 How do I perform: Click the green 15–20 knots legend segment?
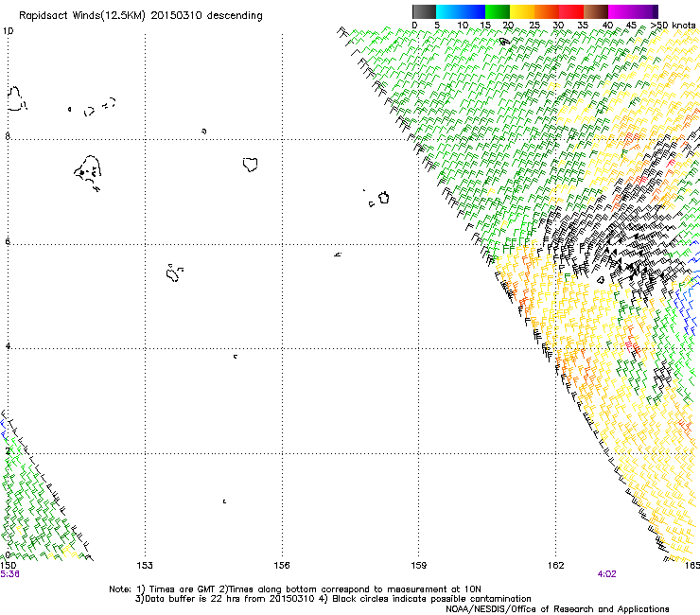[x=498, y=11]
